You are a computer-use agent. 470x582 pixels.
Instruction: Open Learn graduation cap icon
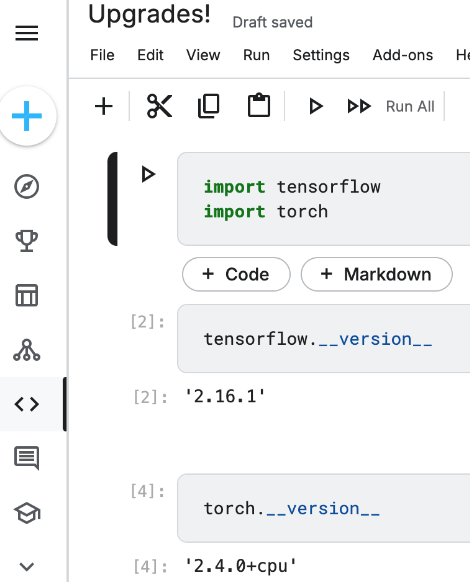pyautogui.click(x=27, y=513)
